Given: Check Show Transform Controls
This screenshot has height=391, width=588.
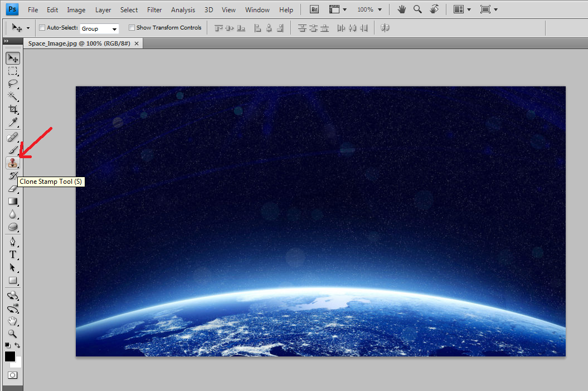Looking at the screenshot, I should (x=132, y=27).
